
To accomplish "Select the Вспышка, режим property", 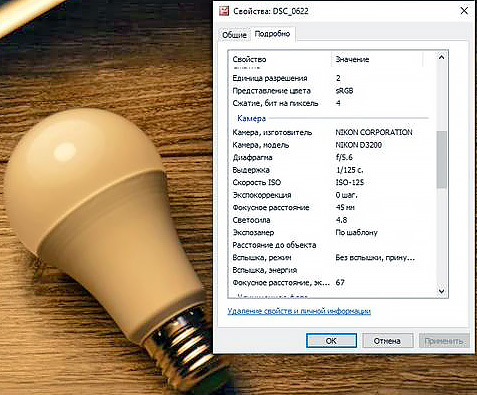I will (x=262, y=258).
